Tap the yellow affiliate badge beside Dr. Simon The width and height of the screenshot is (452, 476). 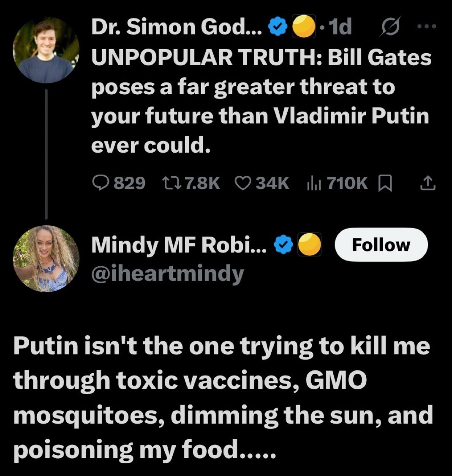coord(303,27)
